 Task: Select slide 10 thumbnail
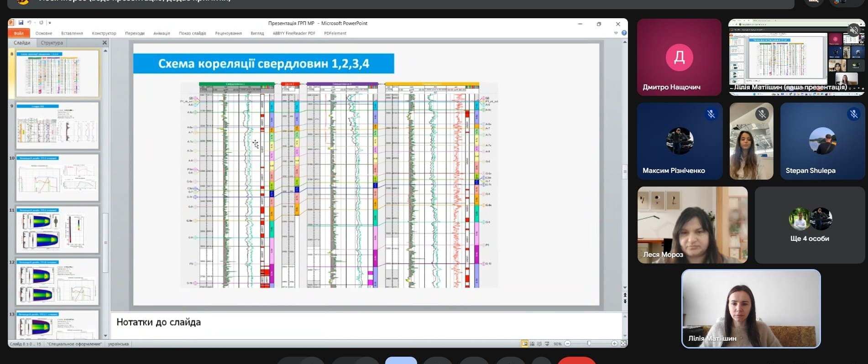point(57,177)
